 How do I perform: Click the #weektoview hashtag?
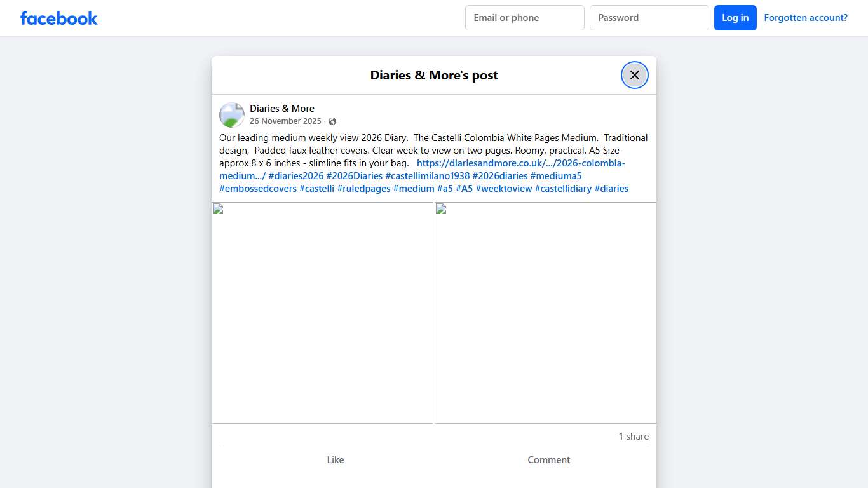tap(503, 188)
